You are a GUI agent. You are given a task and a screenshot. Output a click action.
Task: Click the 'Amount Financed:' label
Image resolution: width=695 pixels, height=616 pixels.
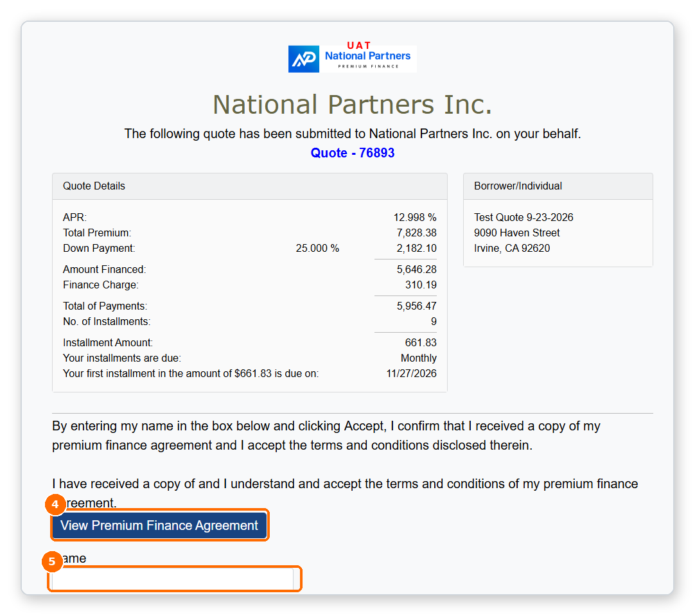point(105,270)
